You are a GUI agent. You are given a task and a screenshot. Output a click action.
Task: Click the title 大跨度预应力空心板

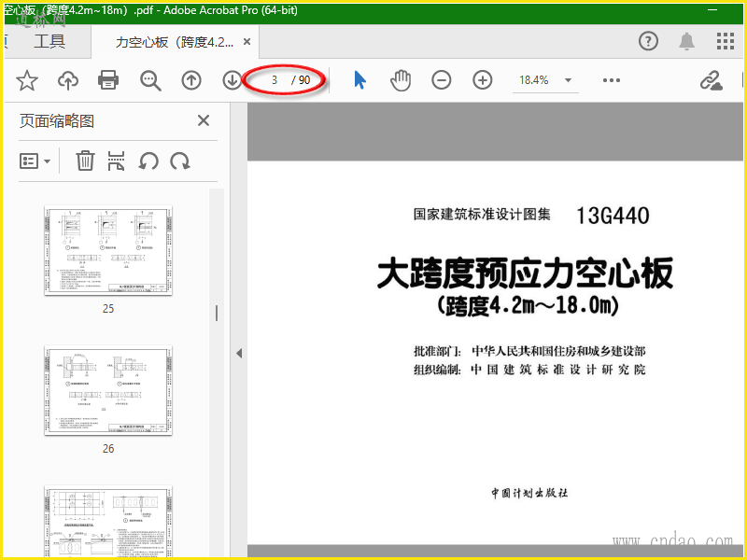pos(526,273)
